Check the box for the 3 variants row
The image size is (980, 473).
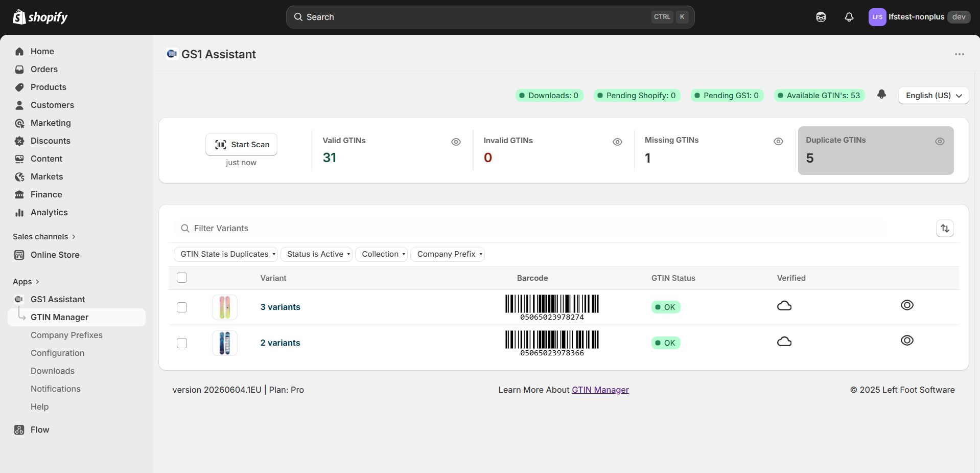182,307
